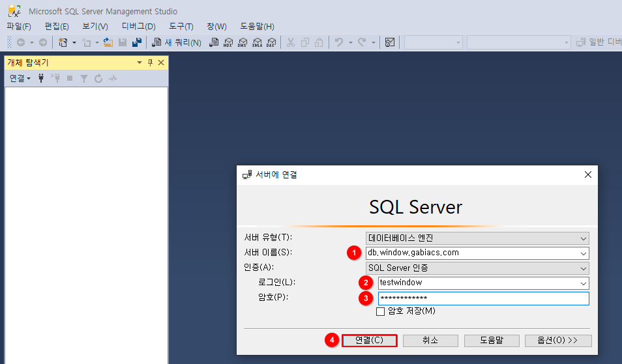Open the 서버 유형 데이터베이스 엔진 dropdown
This screenshot has height=364, width=622.
click(x=477, y=238)
